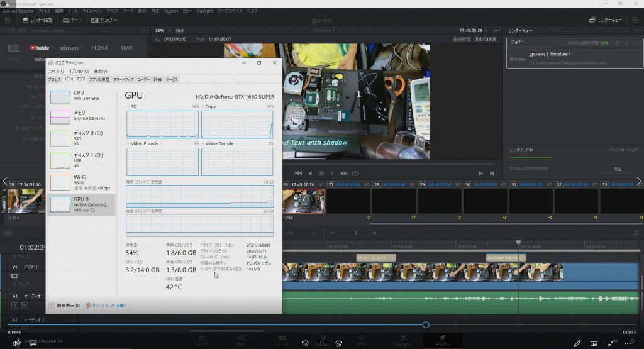644x349 pixels.
Task: Click the 停止 button to stop rendering
Action: click(x=617, y=169)
